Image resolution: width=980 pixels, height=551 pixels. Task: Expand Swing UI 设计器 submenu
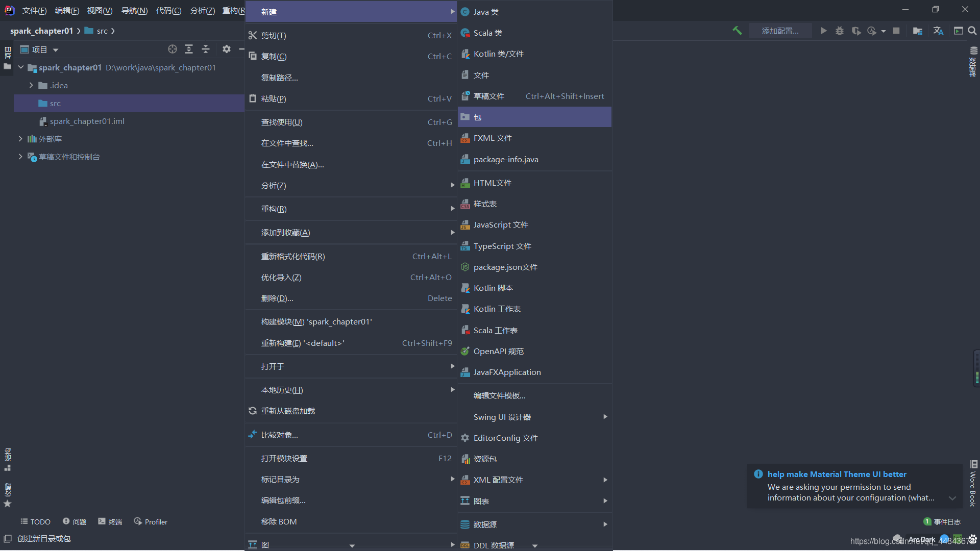point(534,417)
